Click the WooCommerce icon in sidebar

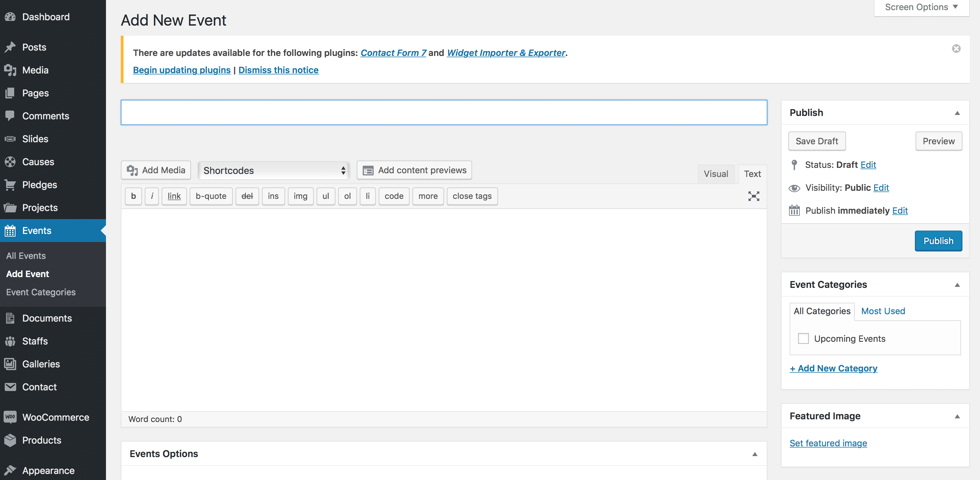coord(10,417)
